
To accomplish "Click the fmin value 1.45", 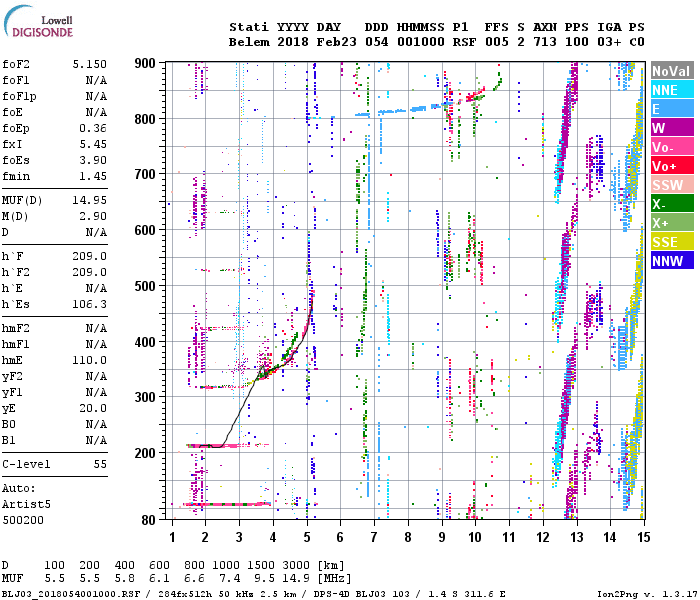I will [x=93, y=176].
